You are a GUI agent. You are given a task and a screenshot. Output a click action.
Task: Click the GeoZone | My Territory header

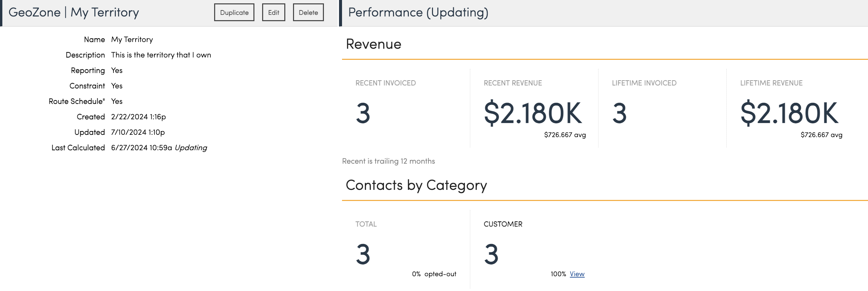pos(74,12)
